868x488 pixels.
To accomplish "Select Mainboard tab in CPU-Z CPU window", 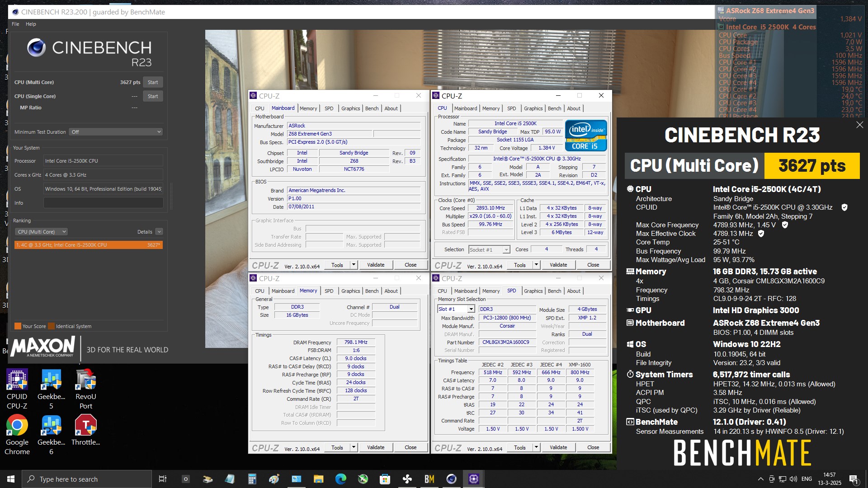I will click(466, 108).
